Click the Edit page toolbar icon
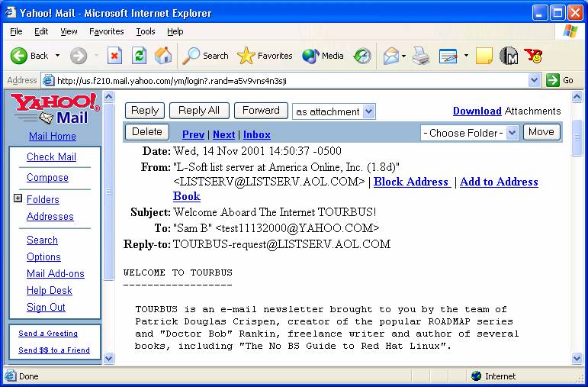Image resolution: width=588 pixels, height=387 pixels. (x=448, y=56)
